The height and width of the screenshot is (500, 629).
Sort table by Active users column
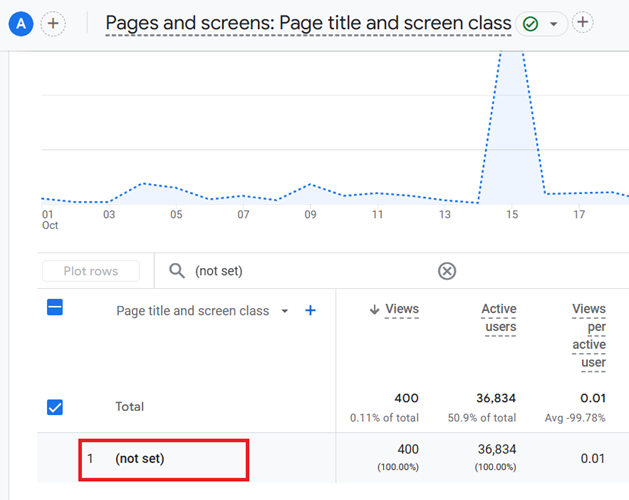point(498,318)
